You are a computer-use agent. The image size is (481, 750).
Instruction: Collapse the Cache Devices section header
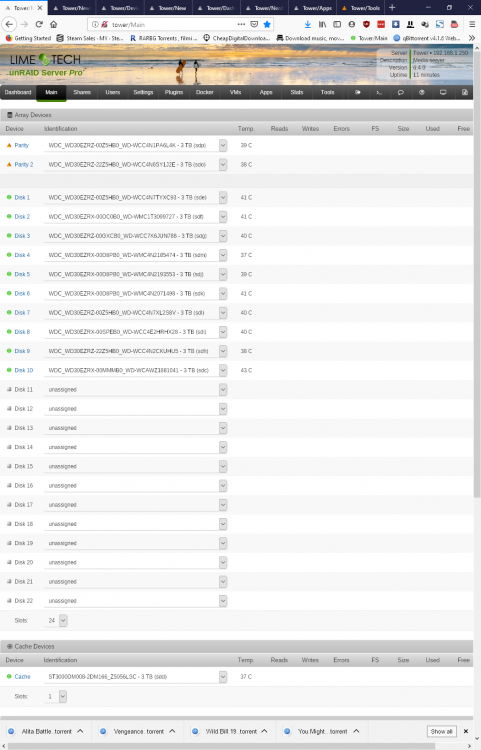[x=236, y=647]
